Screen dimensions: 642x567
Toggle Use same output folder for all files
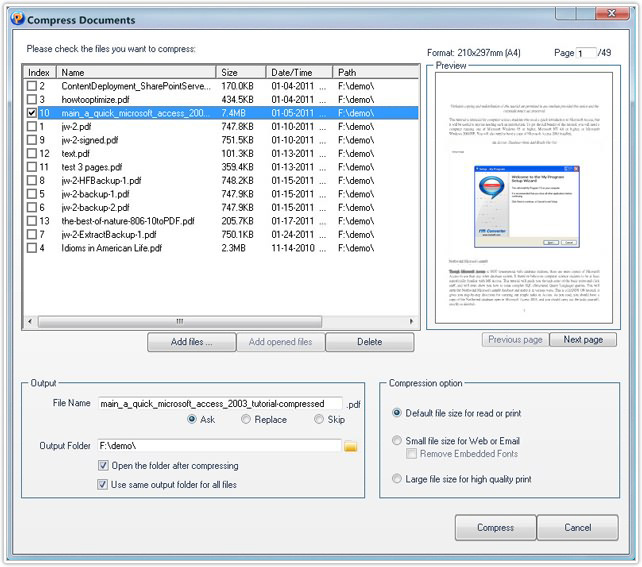tap(103, 485)
